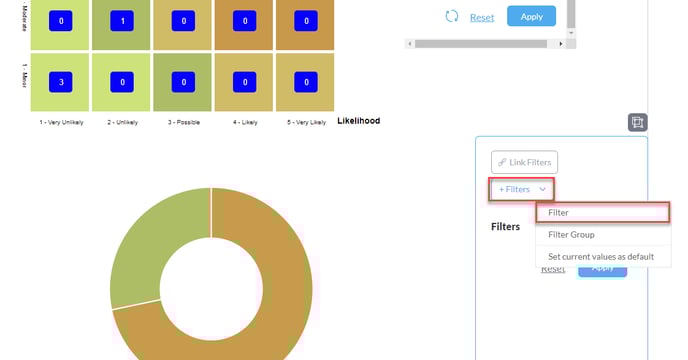Viewport: 688px width, 360px height.
Task: Click the blue count badge showing 1
Action: (x=122, y=21)
